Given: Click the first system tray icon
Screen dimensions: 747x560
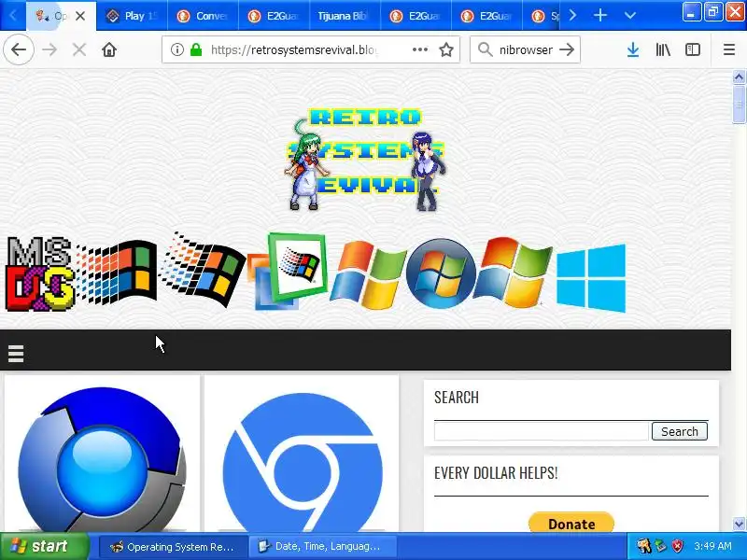Looking at the screenshot, I should 643,546.
